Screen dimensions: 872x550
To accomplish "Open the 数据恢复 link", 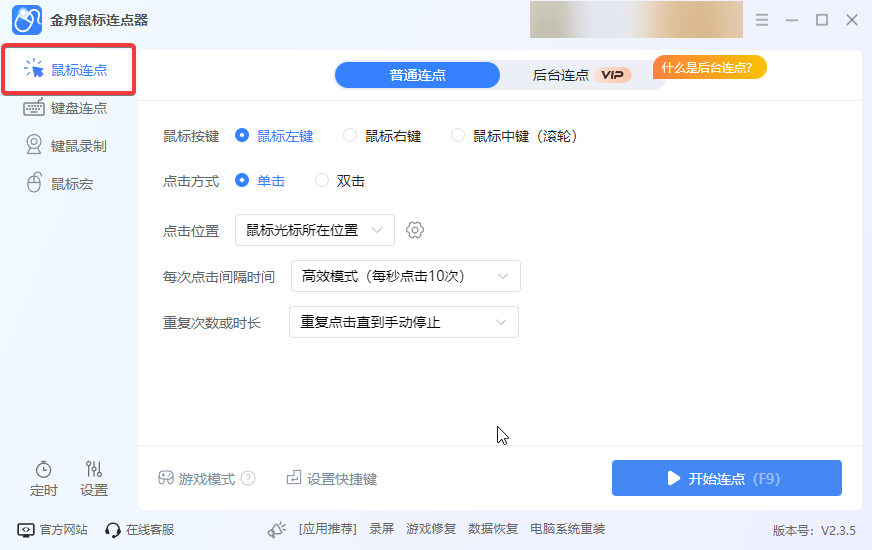I will [x=493, y=529].
